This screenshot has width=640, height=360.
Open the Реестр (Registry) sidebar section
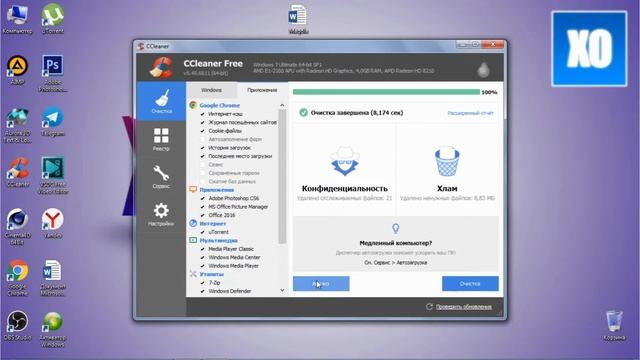161,139
